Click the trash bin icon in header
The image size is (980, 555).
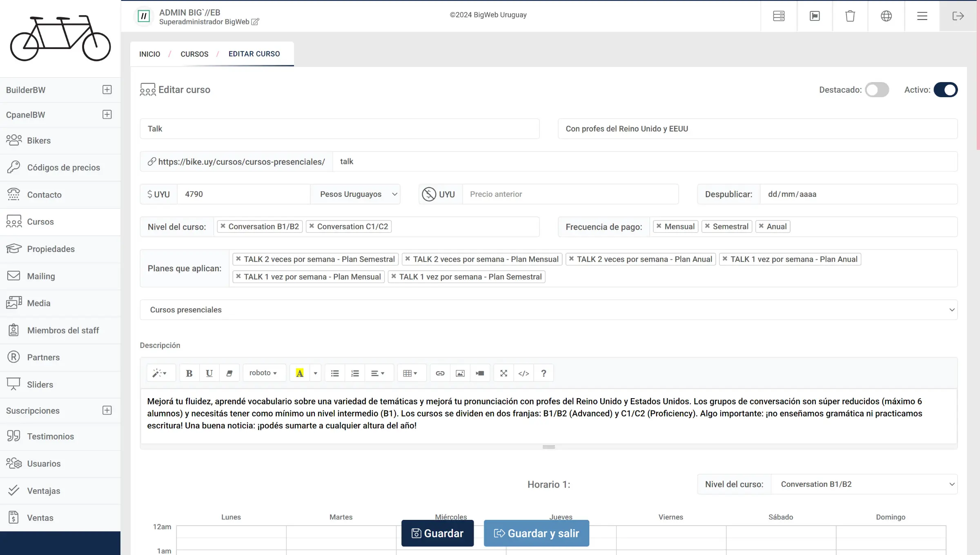pyautogui.click(x=850, y=16)
